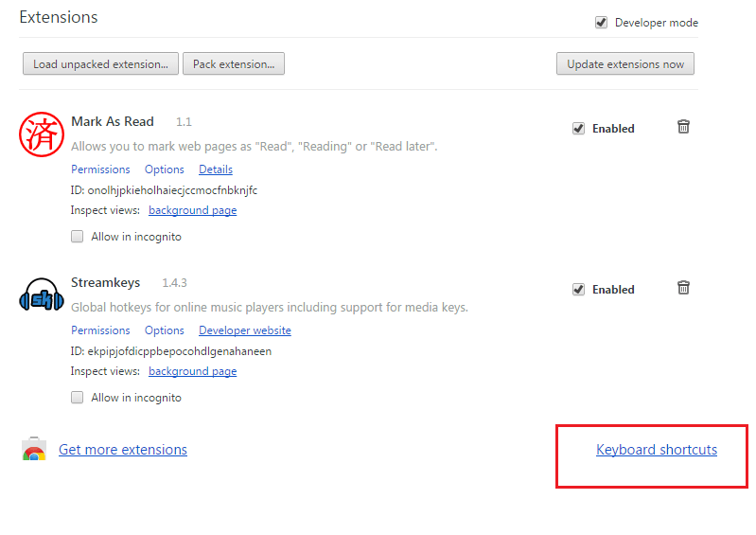Visit Streamkeys Developer website link
756x535 pixels.
coord(245,330)
